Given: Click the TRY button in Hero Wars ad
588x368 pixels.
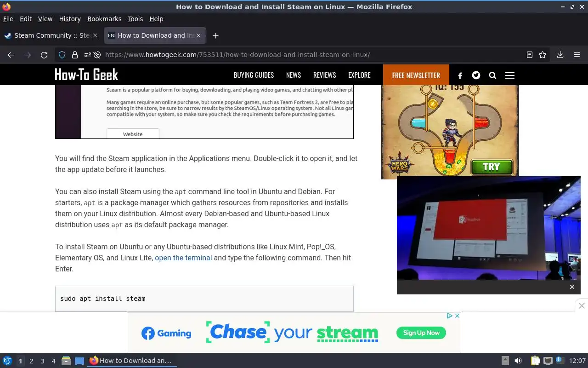Looking at the screenshot, I should coord(492,167).
